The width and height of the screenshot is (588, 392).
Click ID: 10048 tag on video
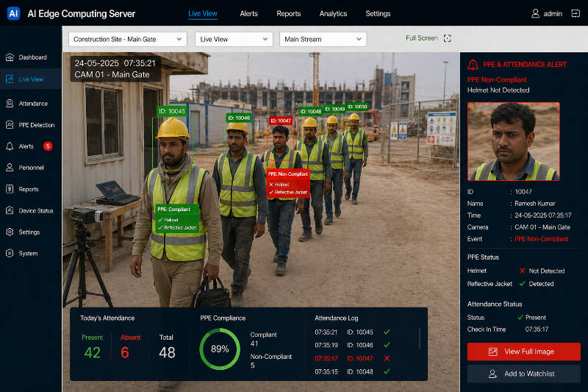point(311,111)
